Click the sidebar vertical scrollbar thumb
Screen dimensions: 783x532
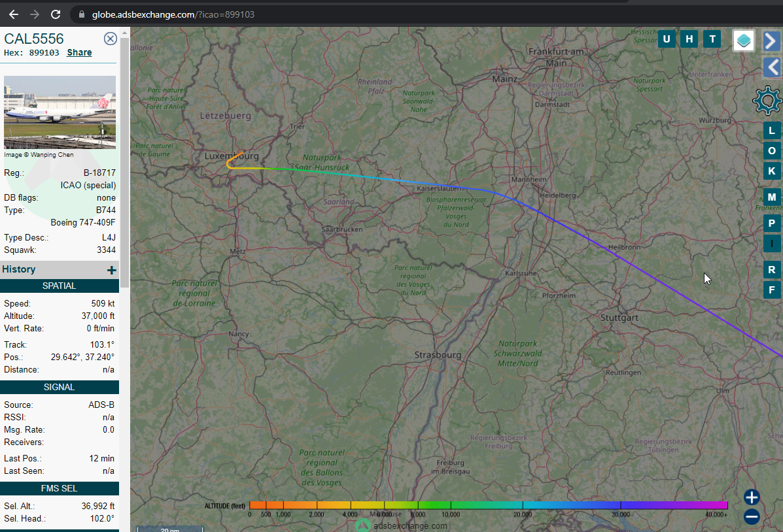point(124,162)
